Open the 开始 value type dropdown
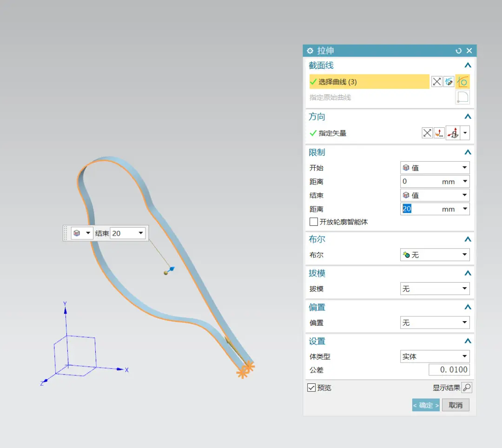 click(x=435, y=168)
